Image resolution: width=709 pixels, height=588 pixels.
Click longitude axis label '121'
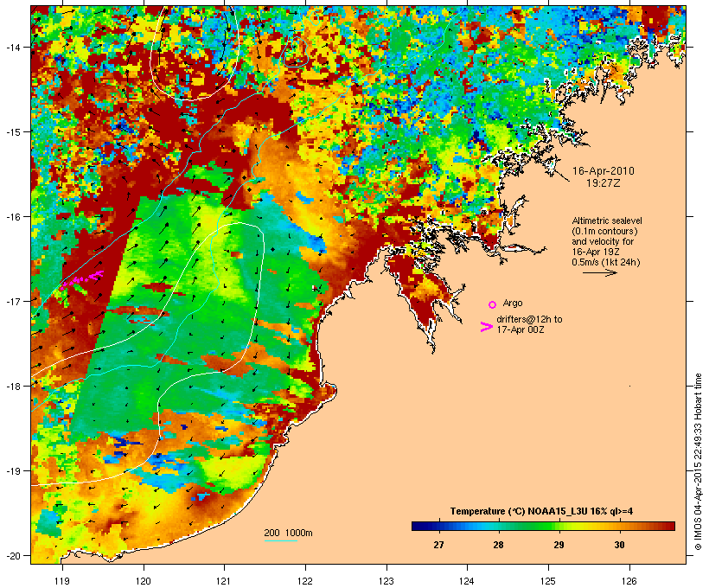224,581
